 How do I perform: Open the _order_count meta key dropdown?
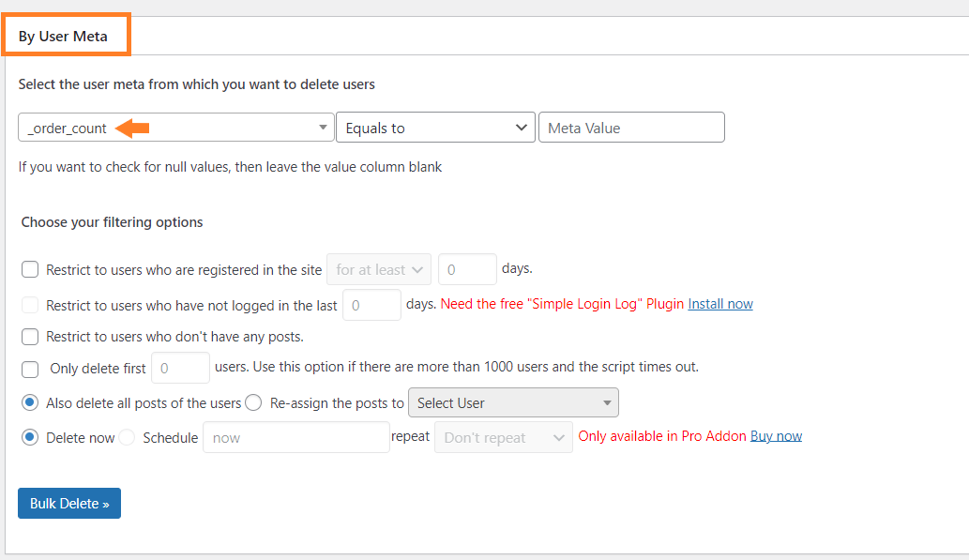(x=176, y=128)
